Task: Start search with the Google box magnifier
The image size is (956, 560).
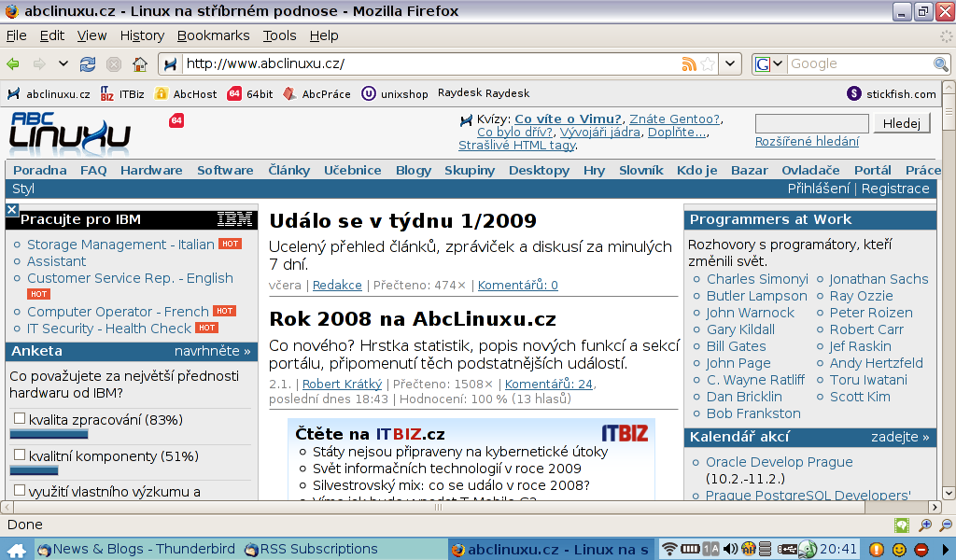Action: coord(941,64)
